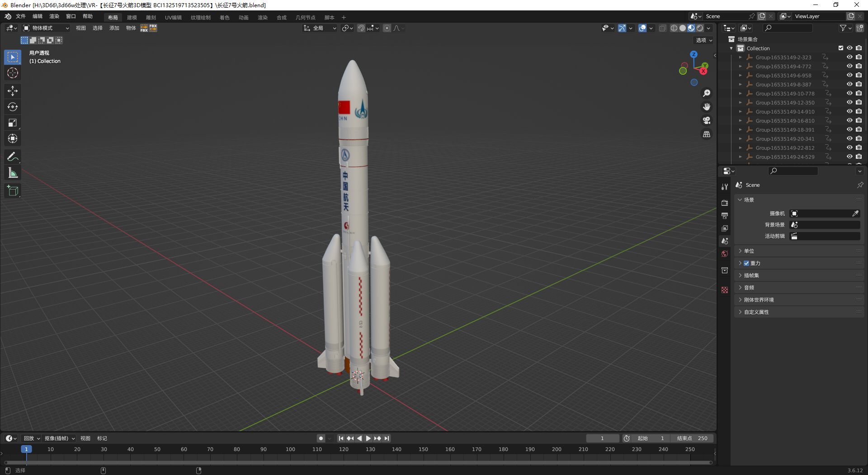Open the Collection properties tab
Viewport: 868px width, 475px height.
tap(725, 271)
